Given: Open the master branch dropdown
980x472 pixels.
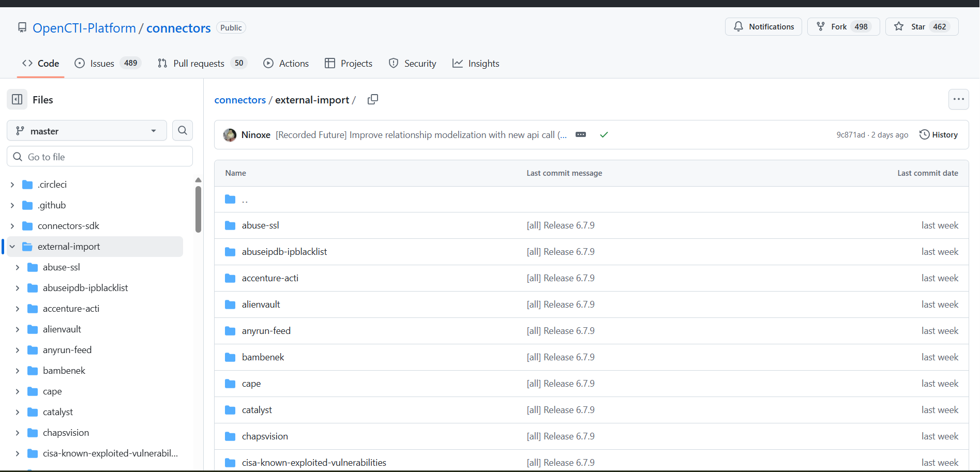Looking at the screenshot, I should coord(87,131).
